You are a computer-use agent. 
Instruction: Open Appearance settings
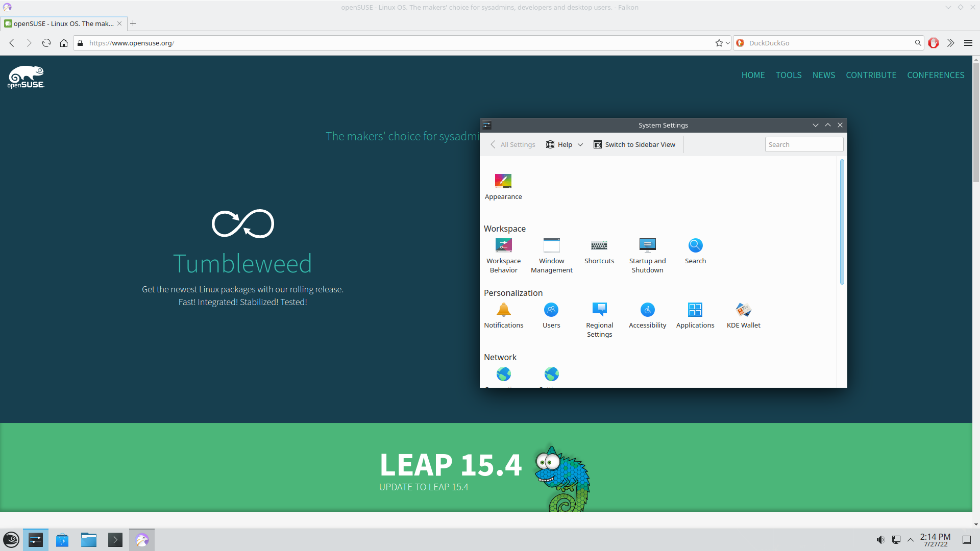pyautogui.click(x=503, y=187)
